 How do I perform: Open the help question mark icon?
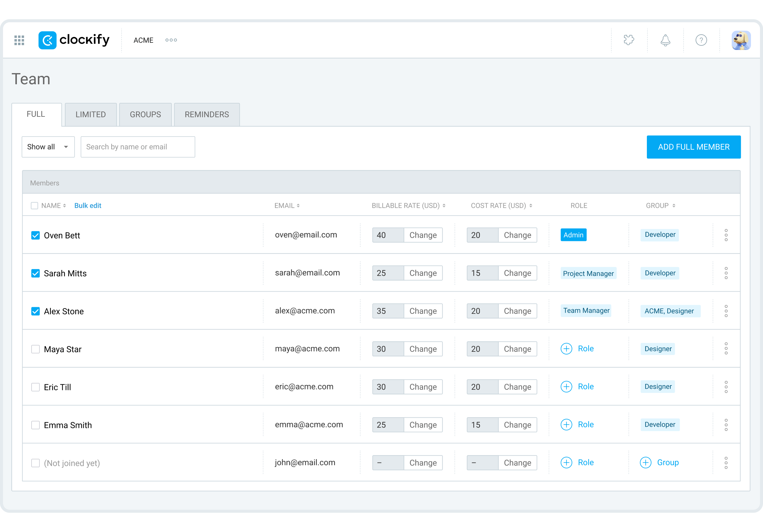pyautogui.click(x=701, y=40)
